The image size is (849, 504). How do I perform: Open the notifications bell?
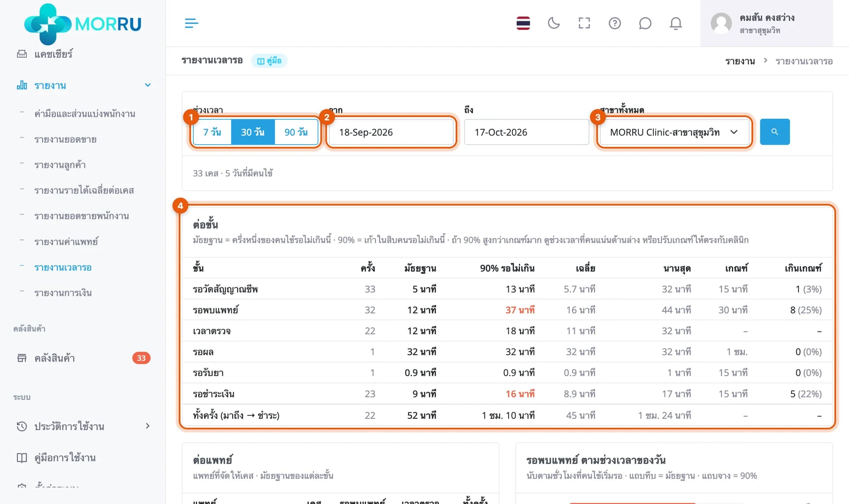(675, 23)
